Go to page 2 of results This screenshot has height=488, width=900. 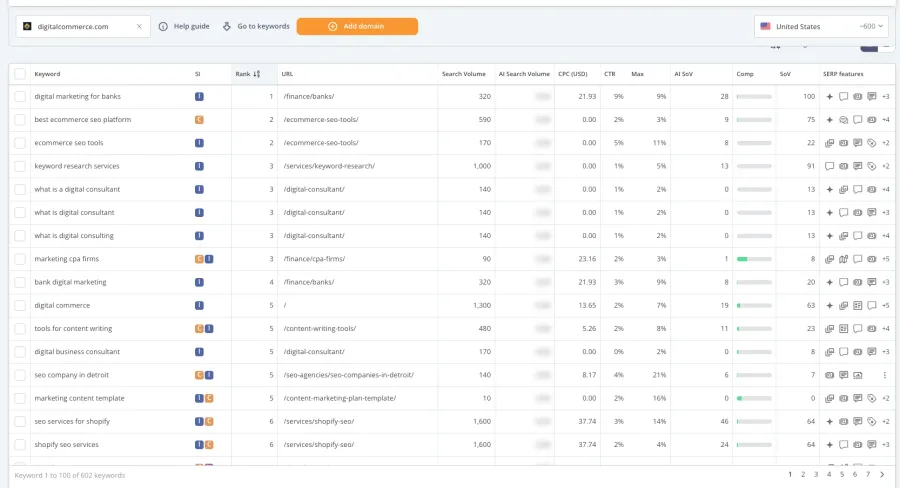coord(803,474)
